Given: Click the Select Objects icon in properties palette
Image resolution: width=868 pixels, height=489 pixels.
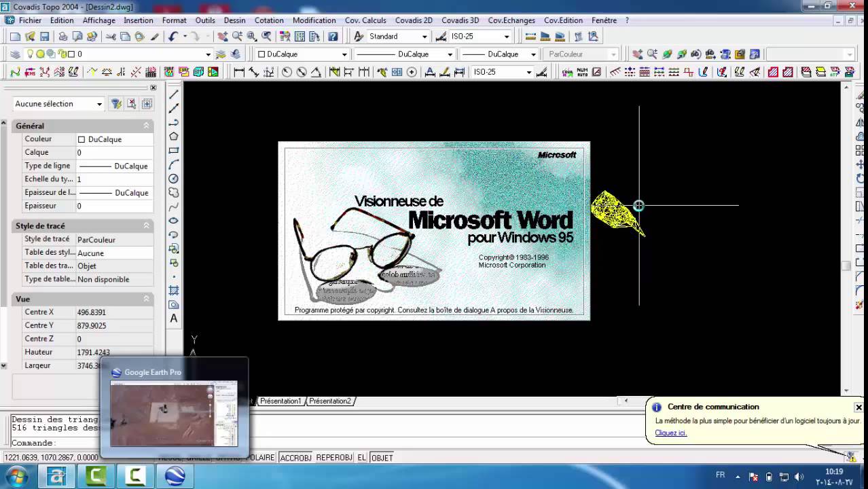Looking at the screenshot, I should [x=132, y=104].
